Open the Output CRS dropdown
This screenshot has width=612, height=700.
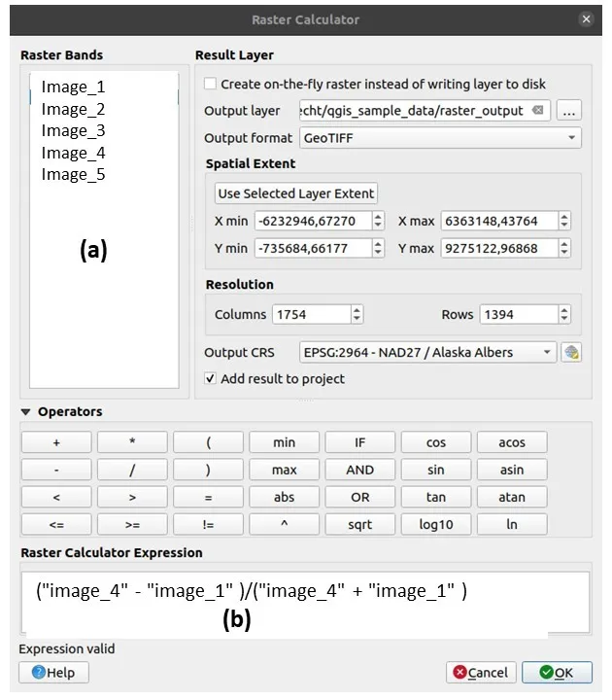[427, 352]
